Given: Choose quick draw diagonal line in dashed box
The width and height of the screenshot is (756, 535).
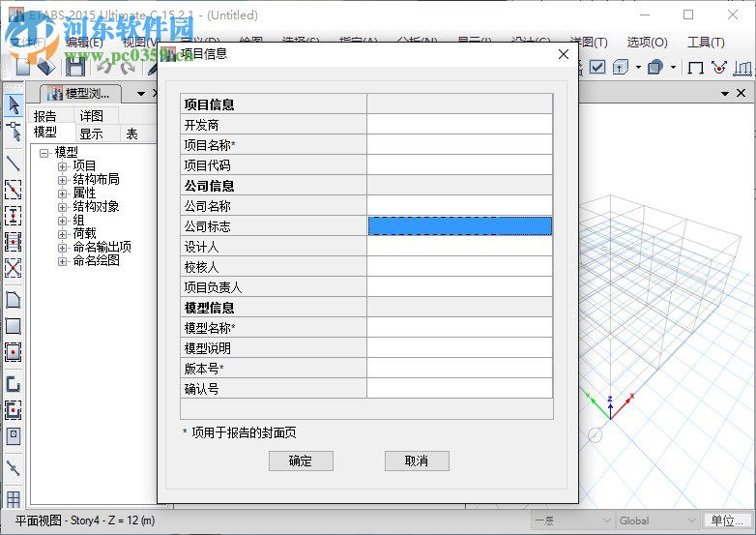Looking at the screenshot, I should [13, 190].
